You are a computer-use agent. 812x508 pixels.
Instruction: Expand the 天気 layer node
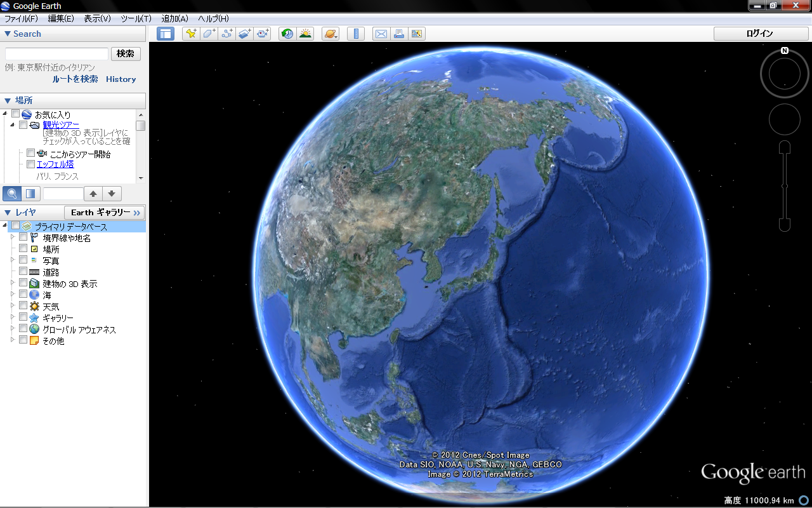[x=12, y=305]
